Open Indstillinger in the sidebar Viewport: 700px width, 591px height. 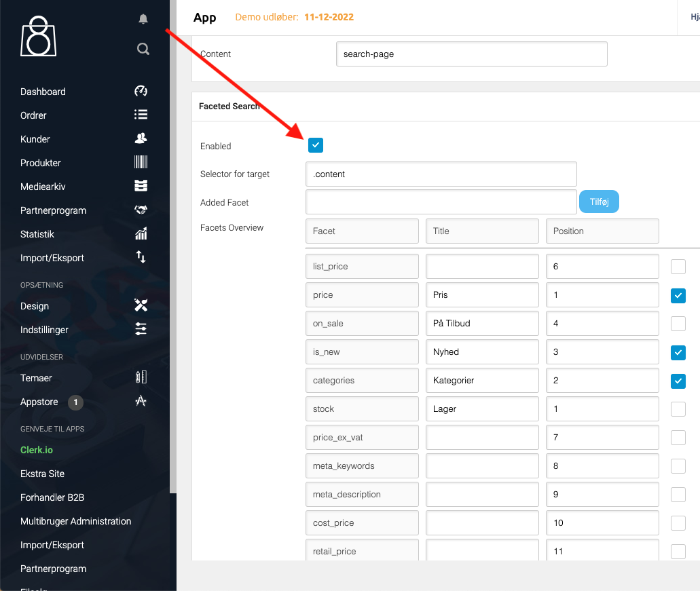tap(44, 330)
